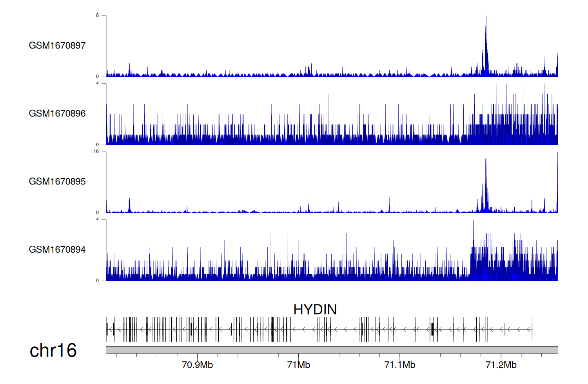Click the y-axis maximum value 16
Image resolution: width=588 pixels, height=384 pixels.
(96, 151)
